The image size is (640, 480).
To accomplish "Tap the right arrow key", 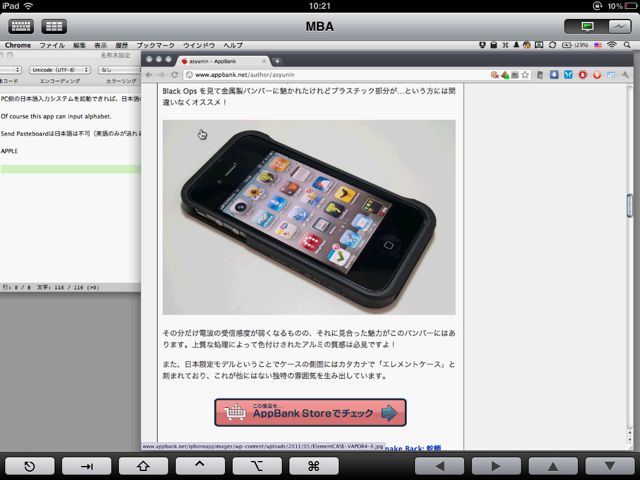I will click(x=496, y=466).
